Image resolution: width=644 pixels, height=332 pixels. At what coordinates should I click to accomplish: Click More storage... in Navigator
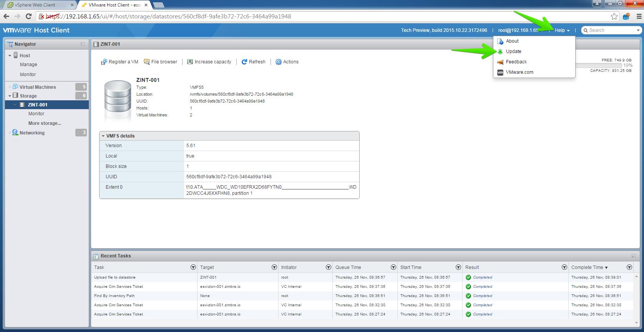point(45,123)
